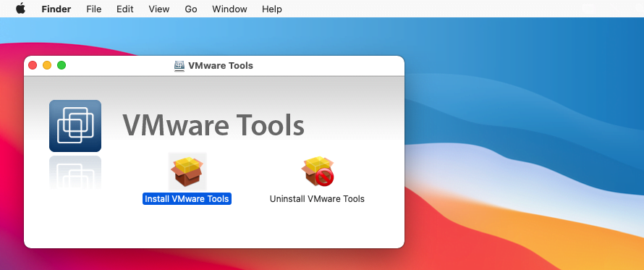Image resolution: width=644 pixels, height=270 pixels.
Task: Click the Uninstall VMware Tools label
Action: point(317,199)
